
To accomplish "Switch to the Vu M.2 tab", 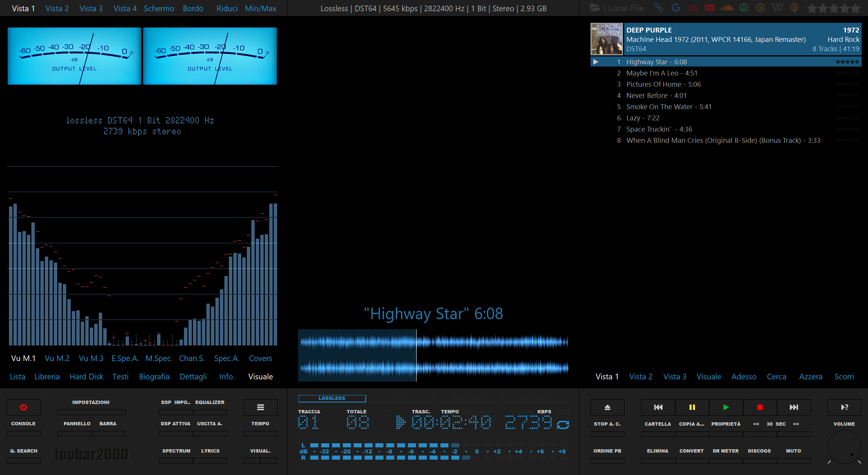I will point(57,358).
